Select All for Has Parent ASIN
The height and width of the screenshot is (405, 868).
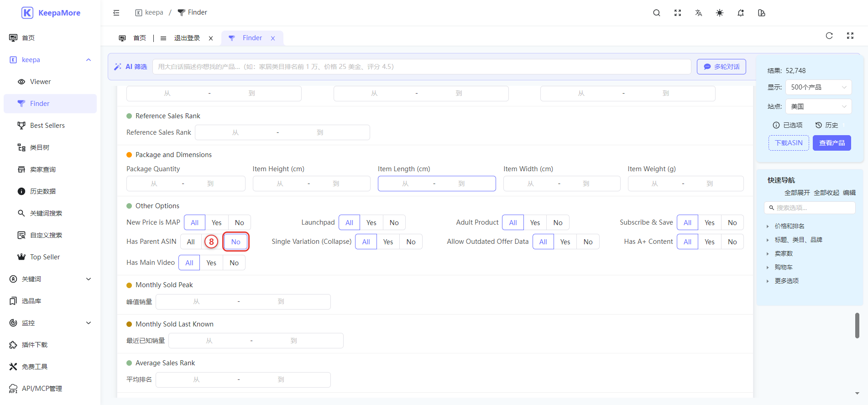(x=191, y=242)
